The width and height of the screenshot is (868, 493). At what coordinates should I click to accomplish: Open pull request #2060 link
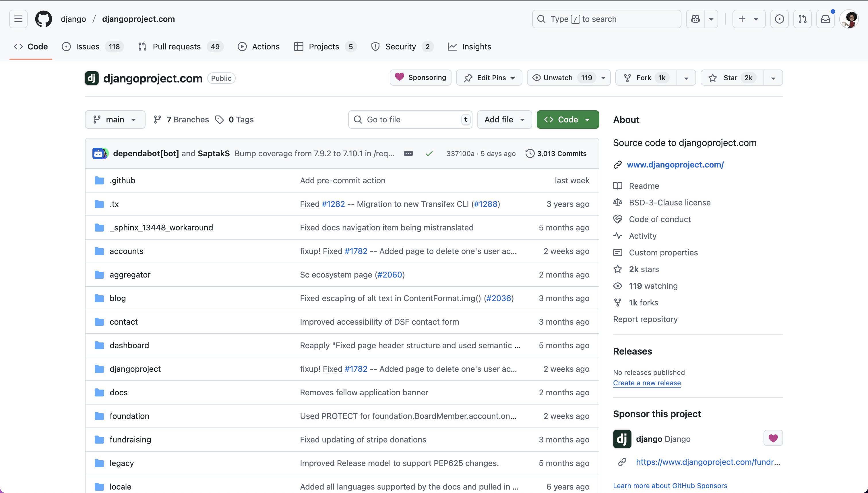(x=390, y=275)
